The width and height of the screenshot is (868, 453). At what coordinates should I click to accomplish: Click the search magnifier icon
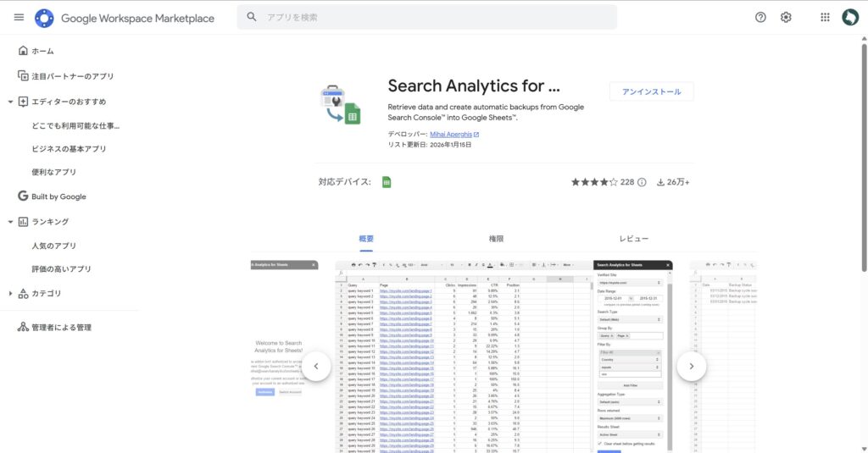pos(251,17)
